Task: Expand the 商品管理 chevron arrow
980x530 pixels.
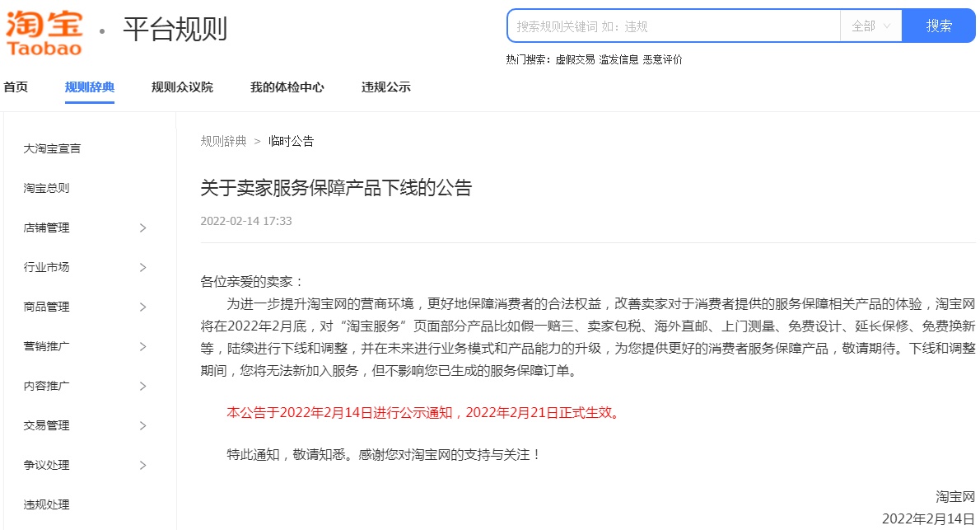Action: click(x=143, y=307)
